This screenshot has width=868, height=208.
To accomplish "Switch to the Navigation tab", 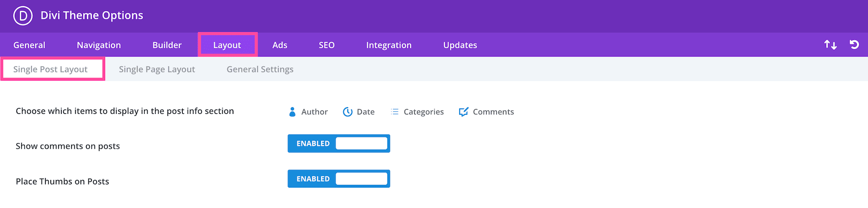I will (x=99, y=45).
